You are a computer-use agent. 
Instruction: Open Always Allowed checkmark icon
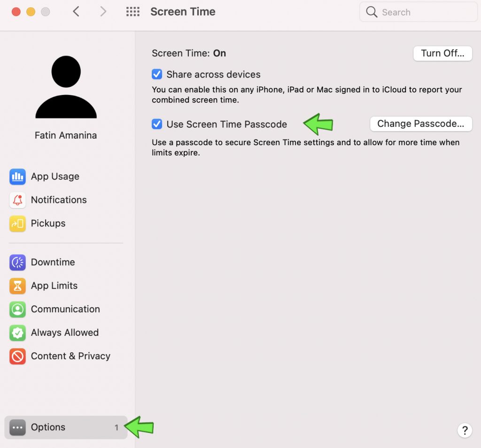17,332
